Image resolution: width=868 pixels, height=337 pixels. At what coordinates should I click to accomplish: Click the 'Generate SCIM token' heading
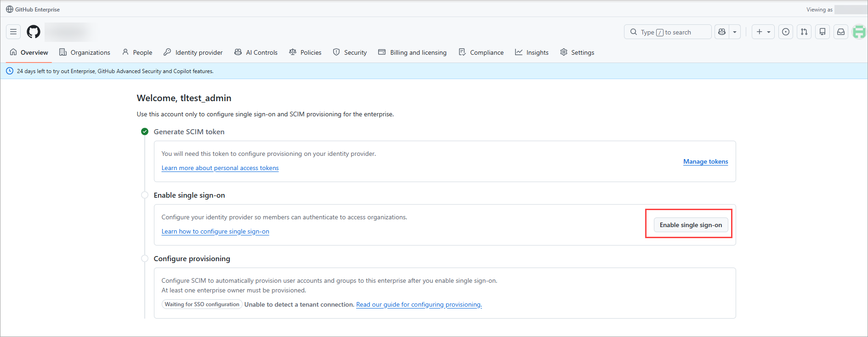(x=189, y=131)
